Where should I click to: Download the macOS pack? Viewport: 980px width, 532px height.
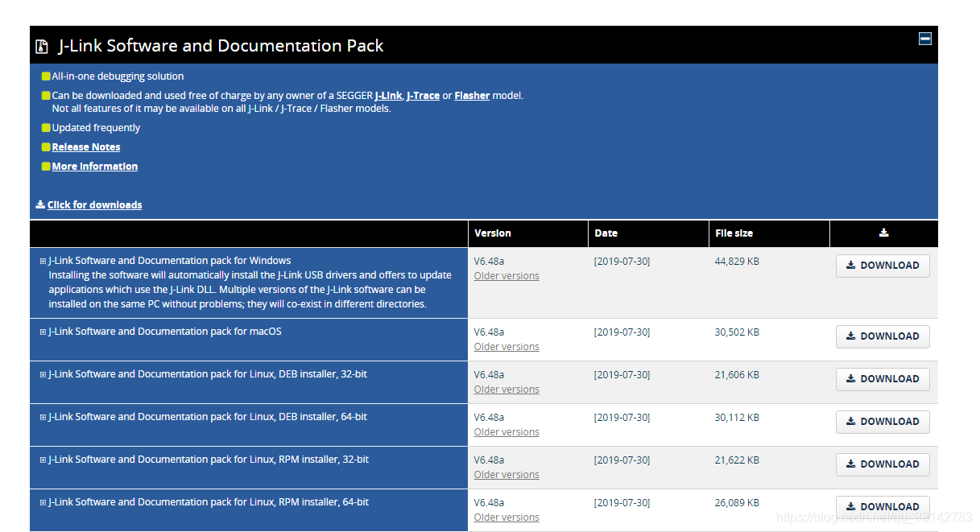(x=883, y=336)
